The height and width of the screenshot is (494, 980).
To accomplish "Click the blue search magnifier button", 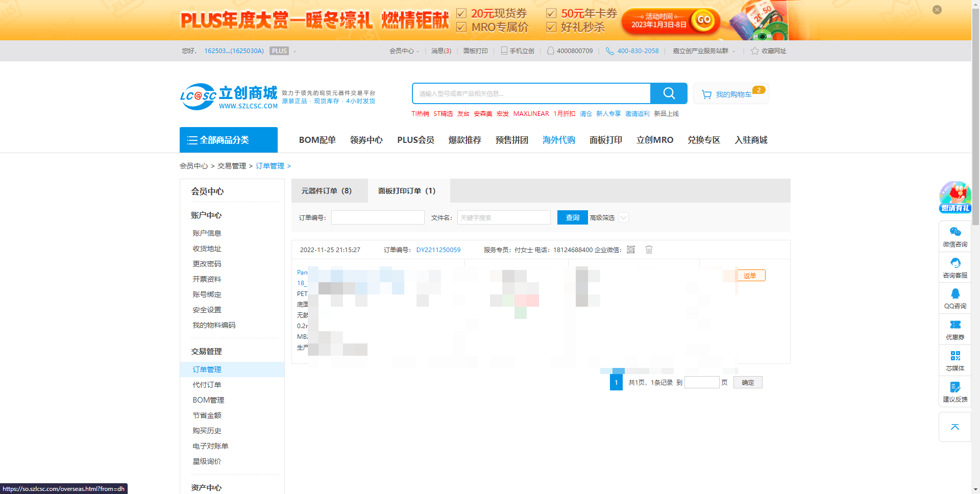I will 669,93.
